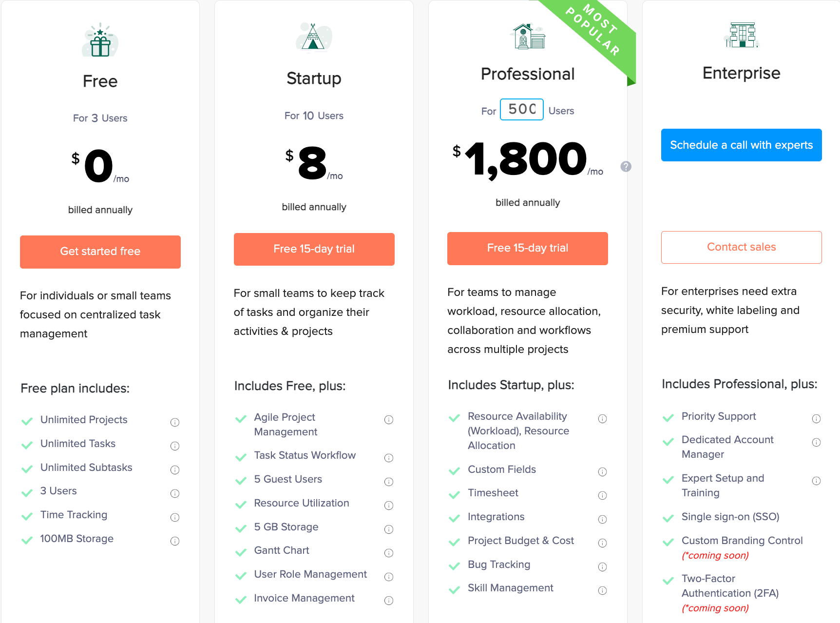Open info tooltip for Priority Support
This screenshot has height=623, width=840.
click(x=817, y=419)
